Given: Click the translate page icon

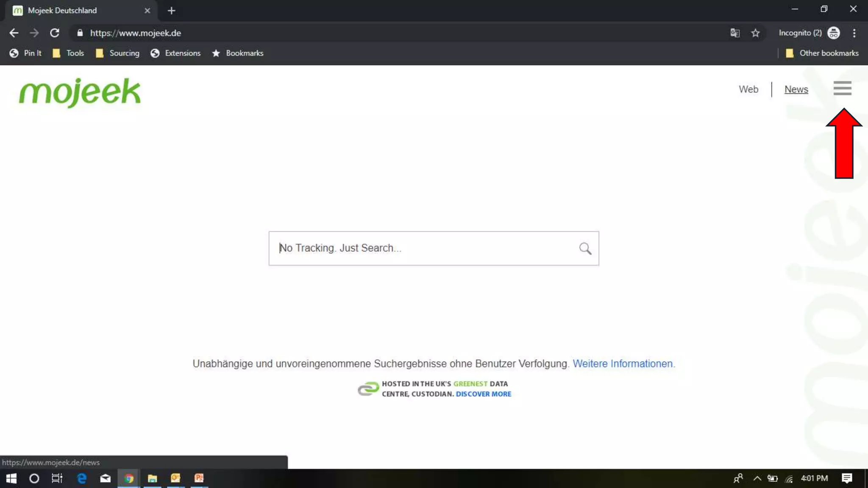Looking at the screenshot, I should [x=735, y=33].
